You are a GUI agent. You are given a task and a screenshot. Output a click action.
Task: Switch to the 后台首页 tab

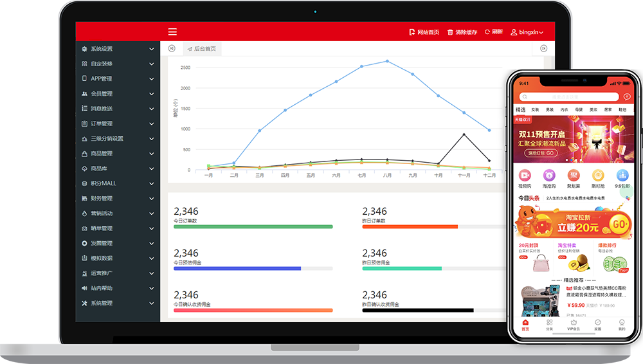coord(201,49)
